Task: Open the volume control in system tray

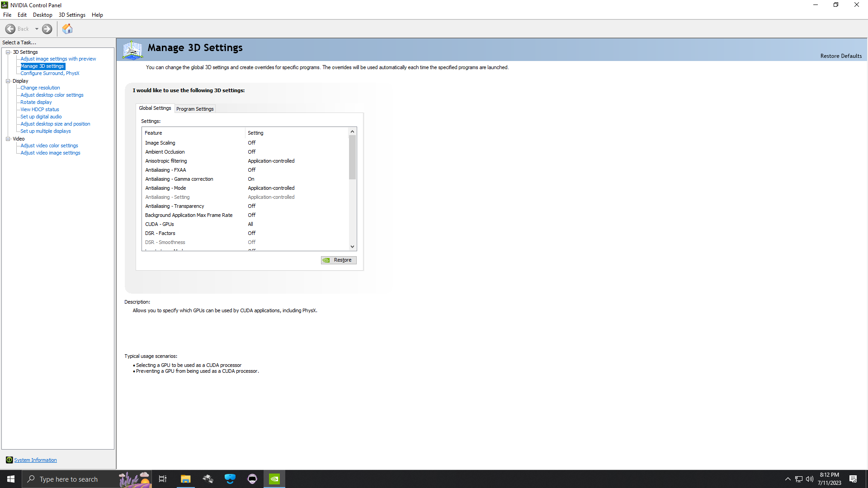Action: (x=810, y=479)
